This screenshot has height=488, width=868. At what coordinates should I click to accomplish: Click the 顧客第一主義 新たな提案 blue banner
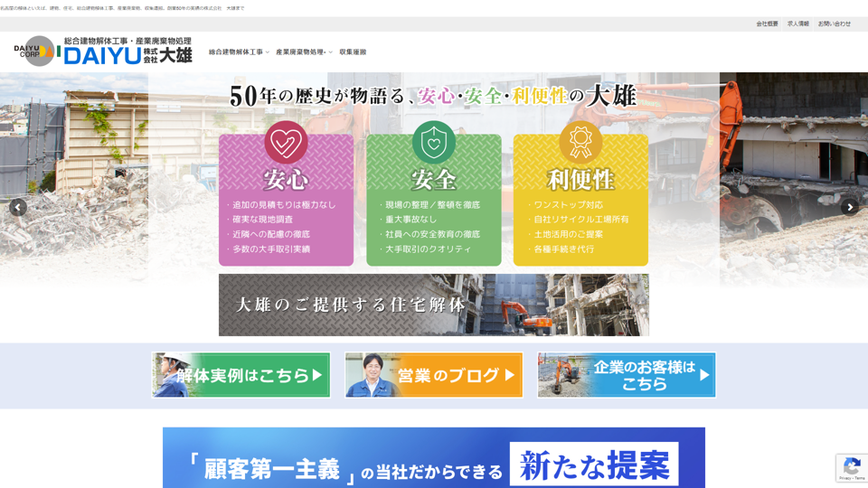tap(434, 459)
